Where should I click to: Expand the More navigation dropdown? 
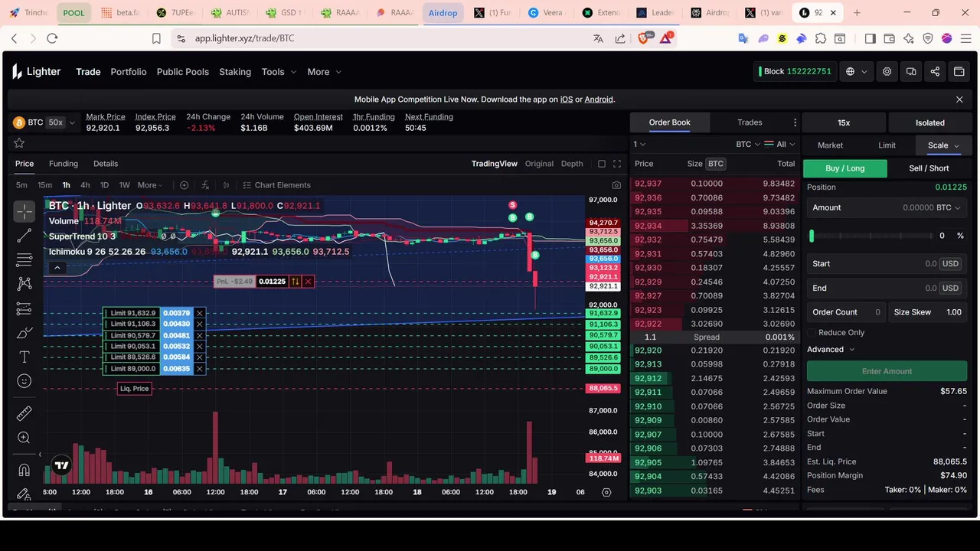(324, 72)
